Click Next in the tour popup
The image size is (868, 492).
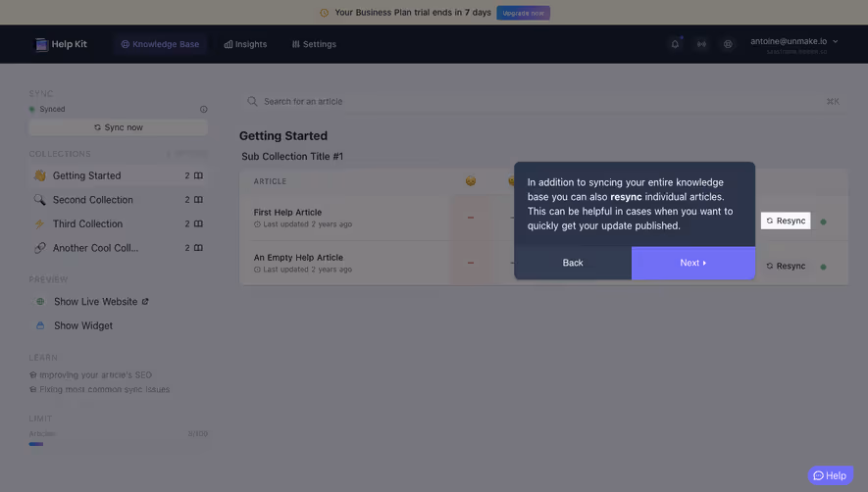tap(693, 263)
